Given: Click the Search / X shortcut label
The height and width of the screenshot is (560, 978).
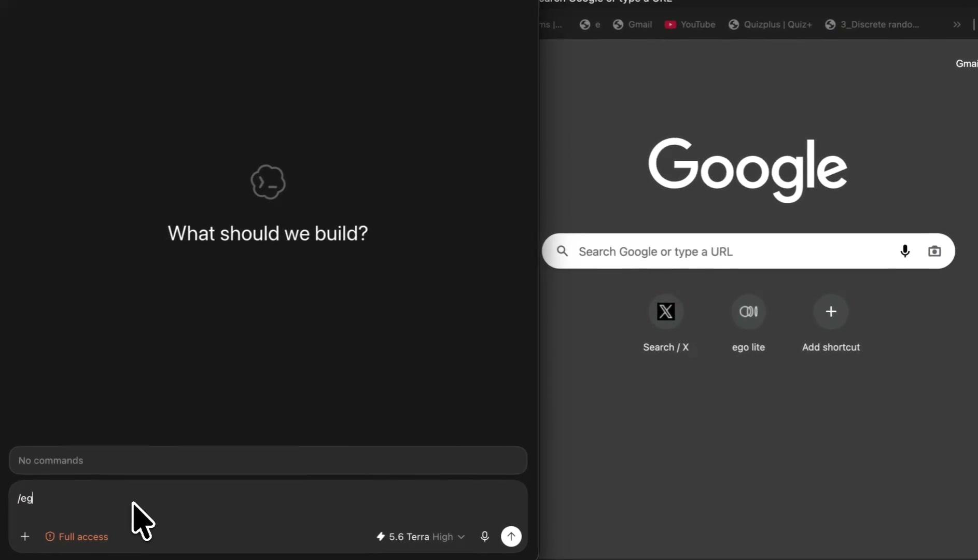Looking at the screenshot, I should [666, 347].
